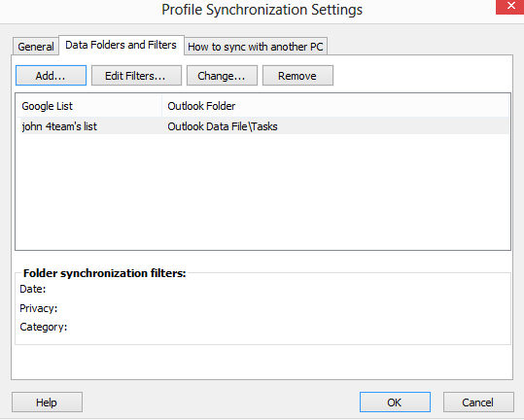
Task: Dismiss the dialog with Cancel
Action: tap(478, 402)
